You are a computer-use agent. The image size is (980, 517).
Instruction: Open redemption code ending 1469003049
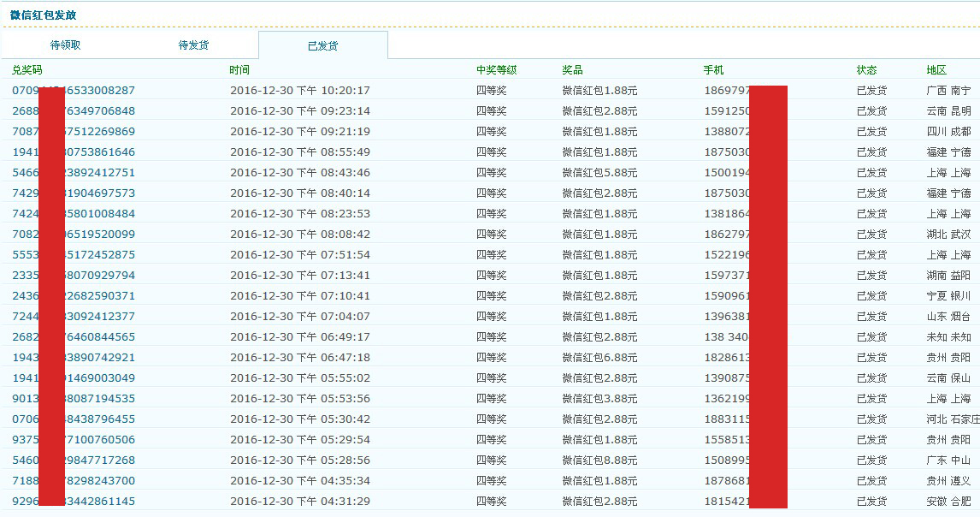(74, 378)
